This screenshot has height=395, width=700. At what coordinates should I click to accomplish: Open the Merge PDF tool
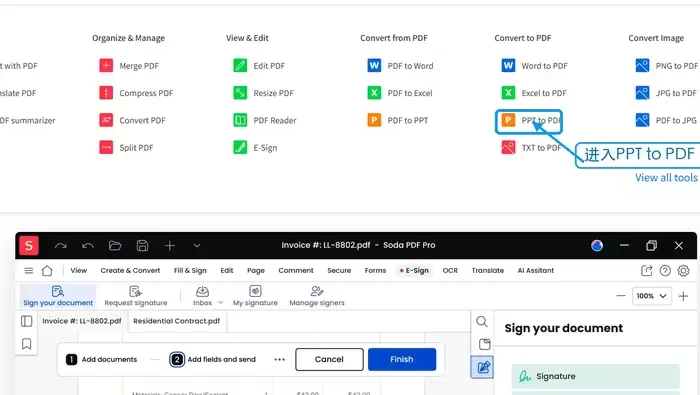pos(129,66)
